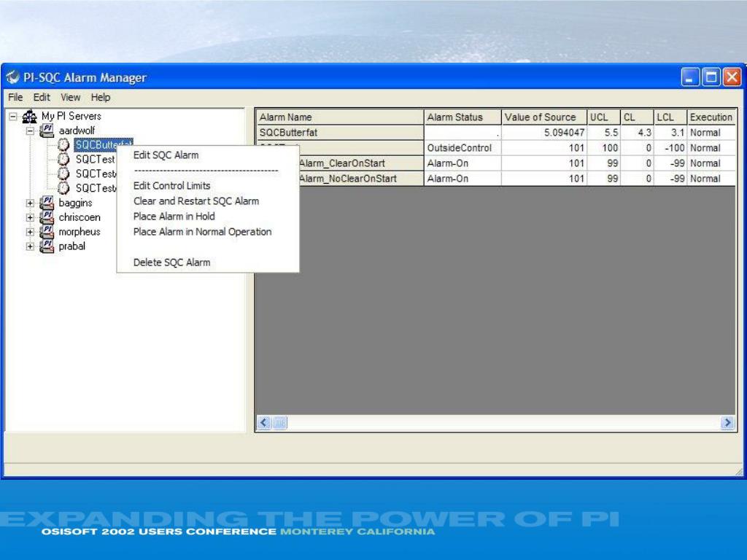
Task: Click the morpheus server icon
Action: (x=47, y=232)
